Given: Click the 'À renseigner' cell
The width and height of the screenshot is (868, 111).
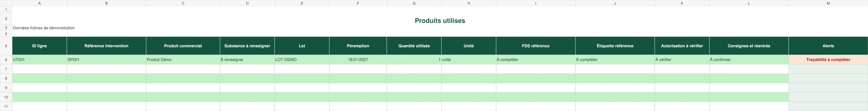Looking at the screenshot, I should pyautogui.click(x=247, y=59).
